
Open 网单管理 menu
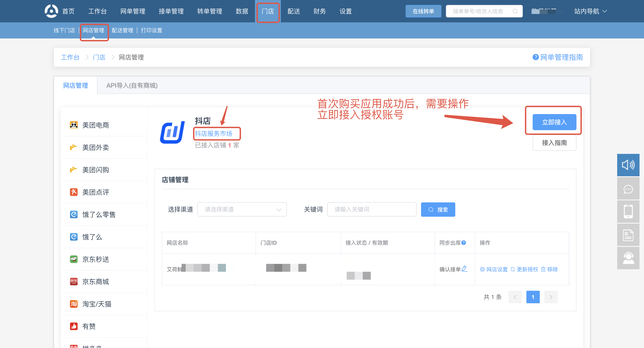point(133,11)
